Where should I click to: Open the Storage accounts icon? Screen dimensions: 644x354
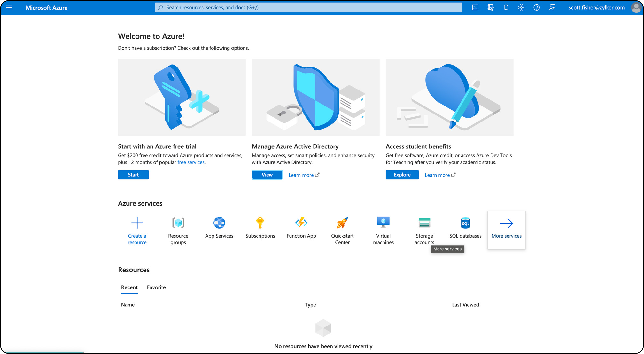coord(424,222)
